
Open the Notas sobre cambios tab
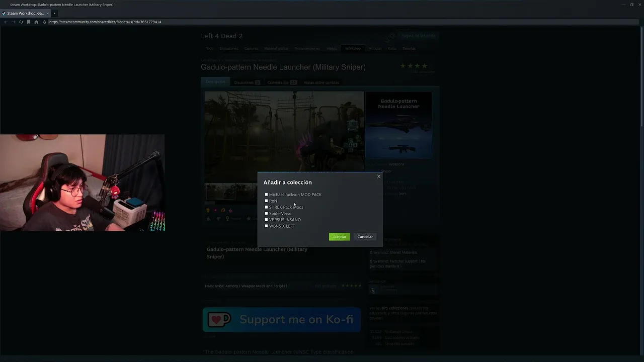pos(321,82)
